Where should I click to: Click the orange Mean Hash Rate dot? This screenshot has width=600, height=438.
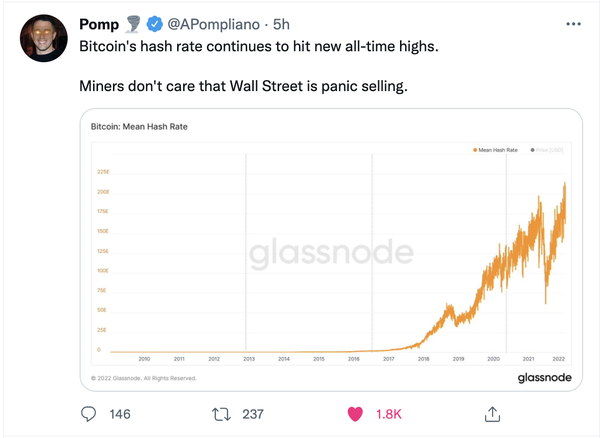click(475, 150)
